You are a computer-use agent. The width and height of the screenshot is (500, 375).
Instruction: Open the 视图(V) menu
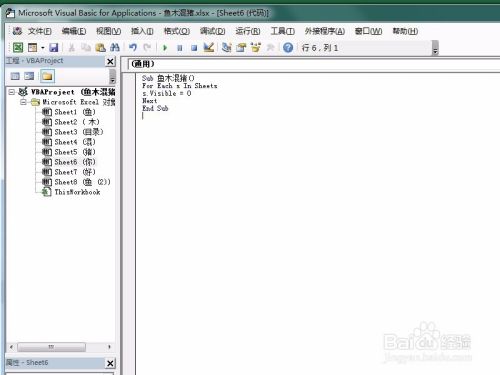point(108,31)
